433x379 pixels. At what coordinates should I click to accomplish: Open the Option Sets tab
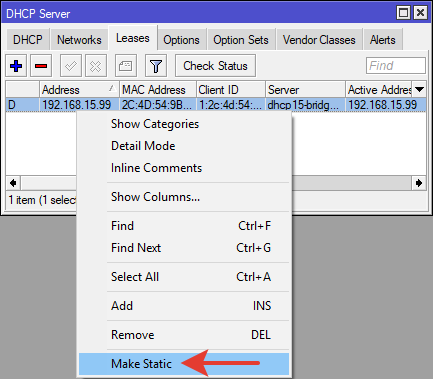tap(241, 40)
